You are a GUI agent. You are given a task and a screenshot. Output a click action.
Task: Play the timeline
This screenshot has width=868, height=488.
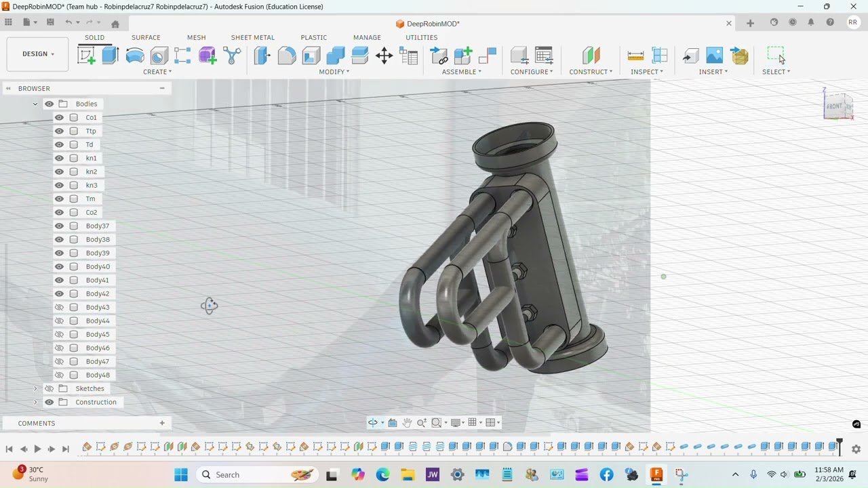pyautogui.click(x=37, y=449)
